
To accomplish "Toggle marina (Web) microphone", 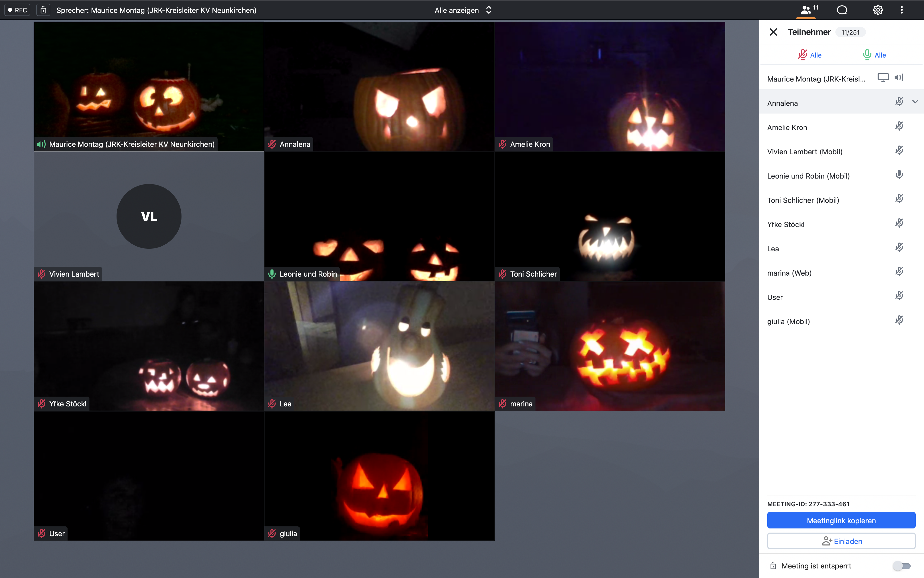I will tap(899, 271).
